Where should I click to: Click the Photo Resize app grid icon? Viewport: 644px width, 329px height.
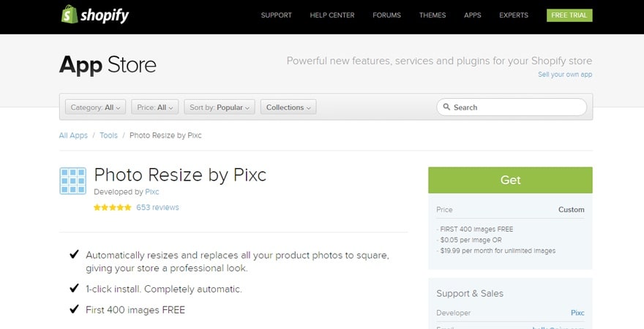click(x=73, y=181)
